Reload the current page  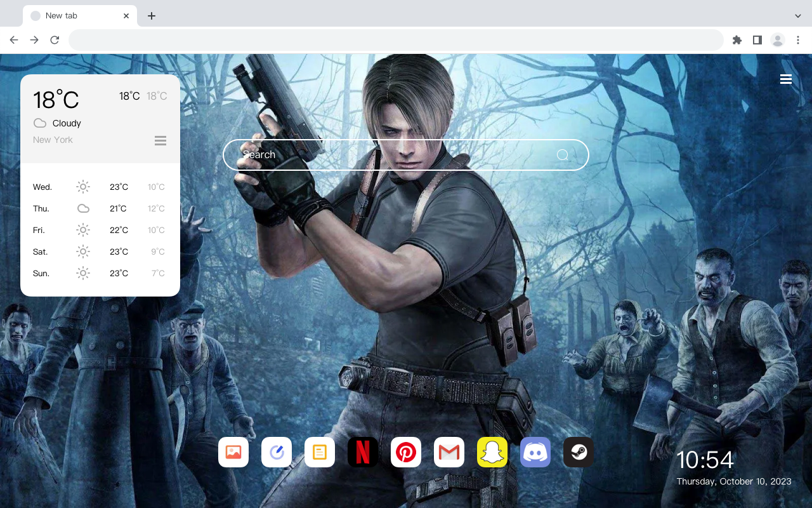[55, 40]
